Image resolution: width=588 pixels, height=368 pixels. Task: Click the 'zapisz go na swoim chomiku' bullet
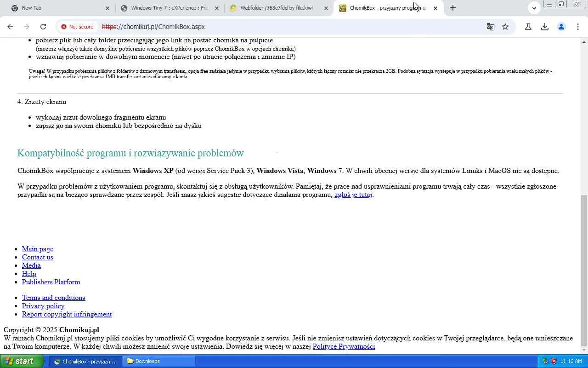pyautogui.click(x=119, y=126)
